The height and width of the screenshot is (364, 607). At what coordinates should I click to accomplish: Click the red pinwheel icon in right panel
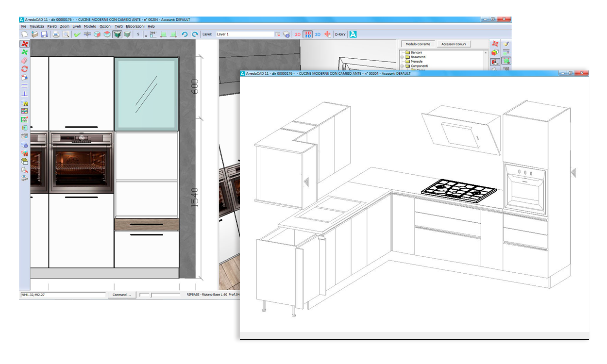[x=495, y=44]
